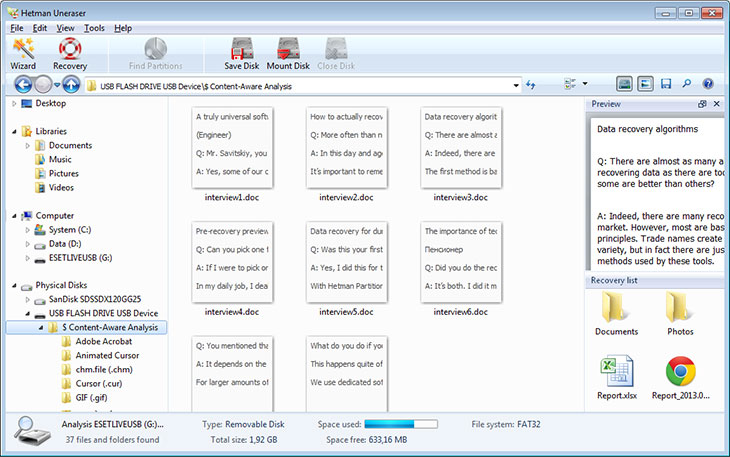Click 'File system: FAT32' in status bar
The image size is (730, 457).
coord(506,424)
